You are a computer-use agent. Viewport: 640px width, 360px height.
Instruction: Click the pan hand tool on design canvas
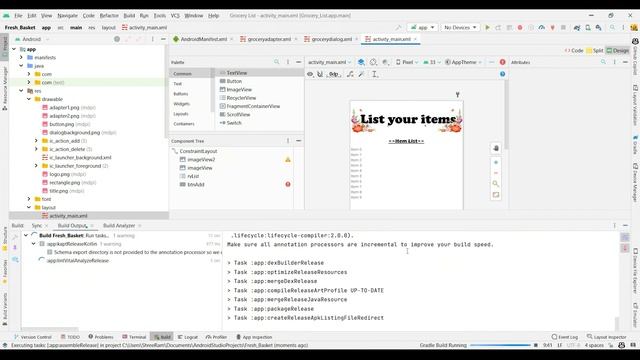point(496,148)
